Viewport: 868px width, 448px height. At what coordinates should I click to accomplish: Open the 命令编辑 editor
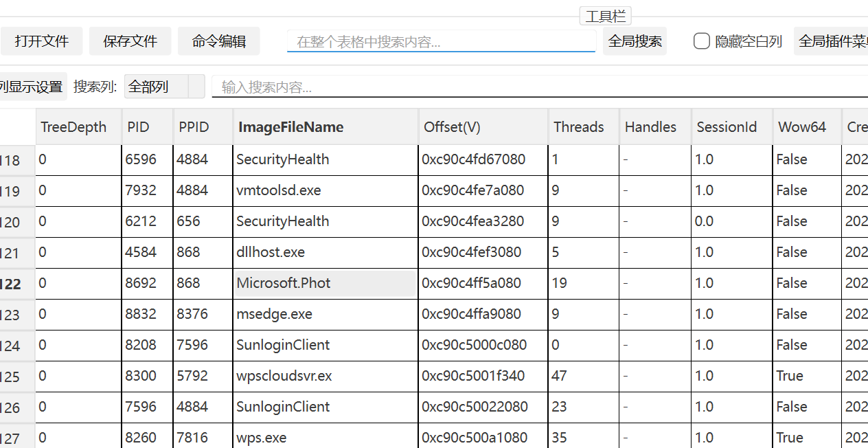click(x=219, y=41)
